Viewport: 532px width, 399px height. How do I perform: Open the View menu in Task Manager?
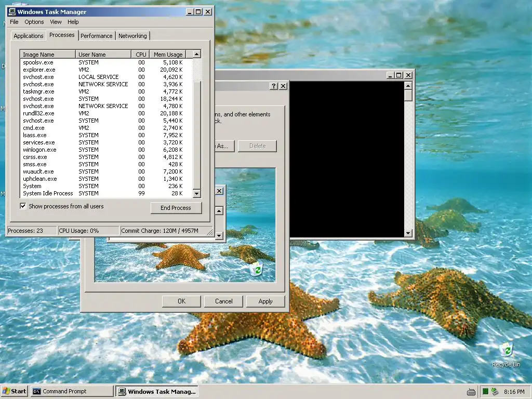56,22
